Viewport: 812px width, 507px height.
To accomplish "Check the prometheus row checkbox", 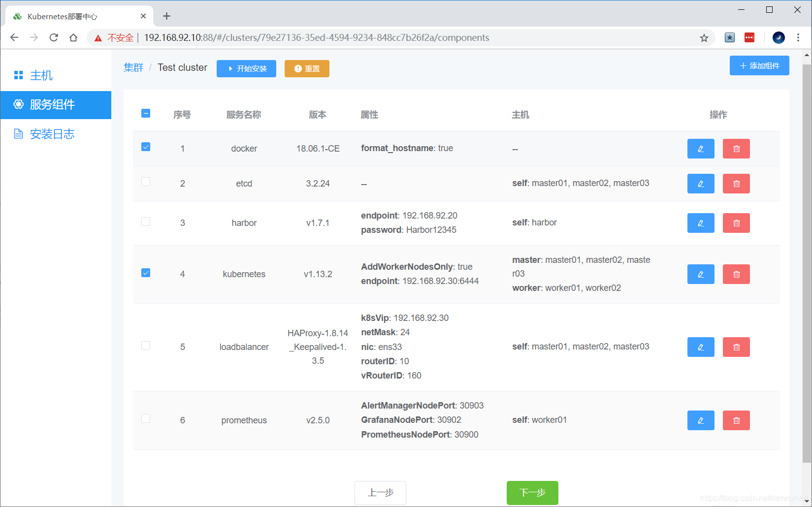I will click(146, 418).
